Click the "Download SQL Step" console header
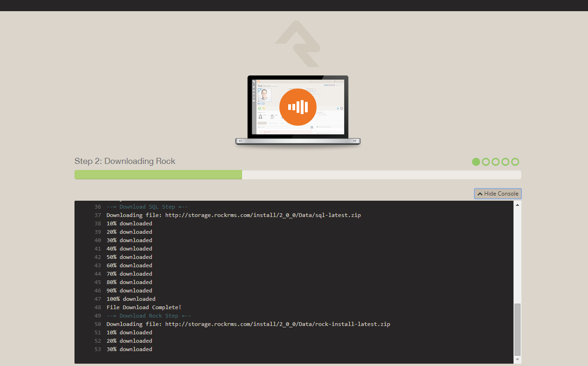This screenshot has width=588, height=366. coord(147,207)
